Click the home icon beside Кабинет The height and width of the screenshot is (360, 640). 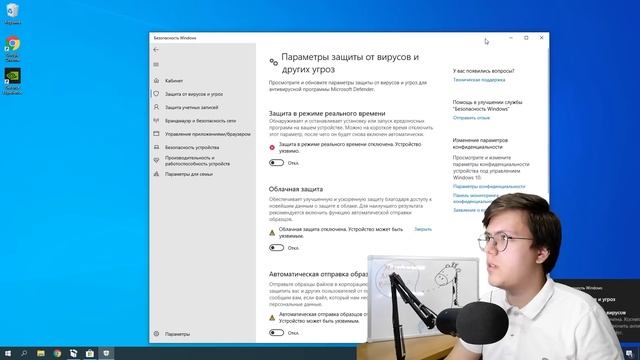(x=156, y=80)
